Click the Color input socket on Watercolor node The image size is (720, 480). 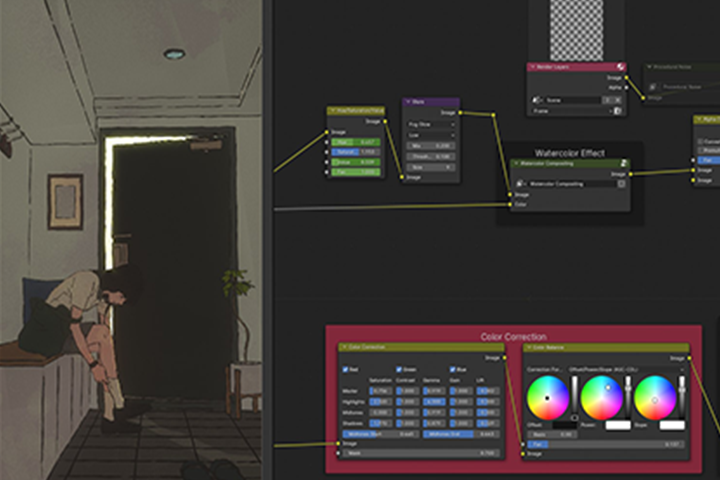point(510,204)
